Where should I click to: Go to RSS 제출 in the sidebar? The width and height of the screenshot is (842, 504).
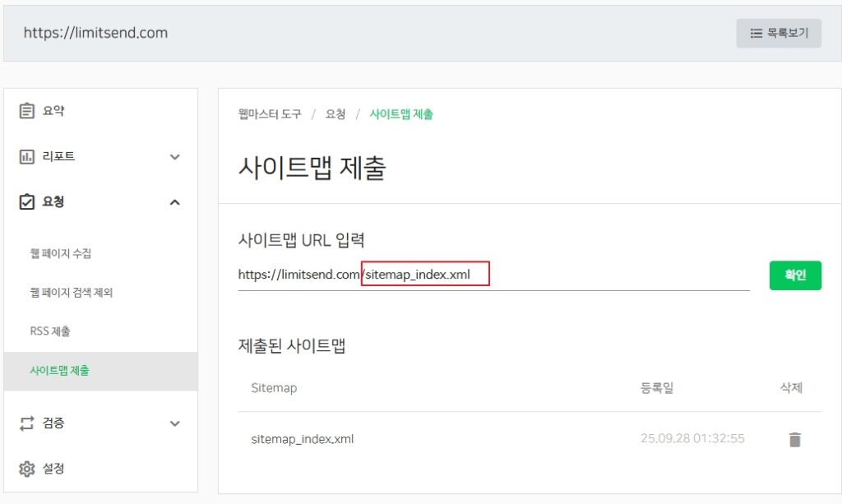coord(50,331)
